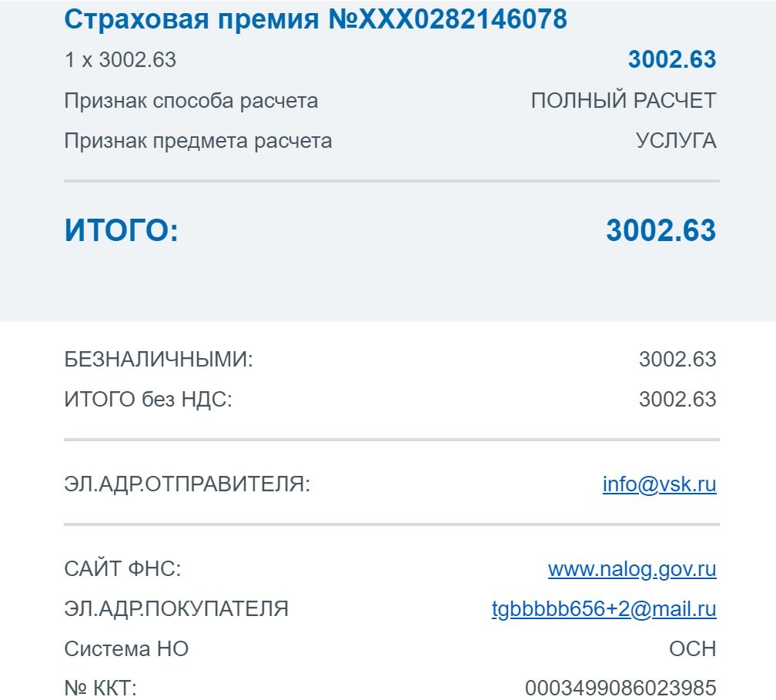The image size is (776, 700).
Task: Click the ПОЛНЫЙ РАСЧЕТ value
Action: tap(624, 100)
